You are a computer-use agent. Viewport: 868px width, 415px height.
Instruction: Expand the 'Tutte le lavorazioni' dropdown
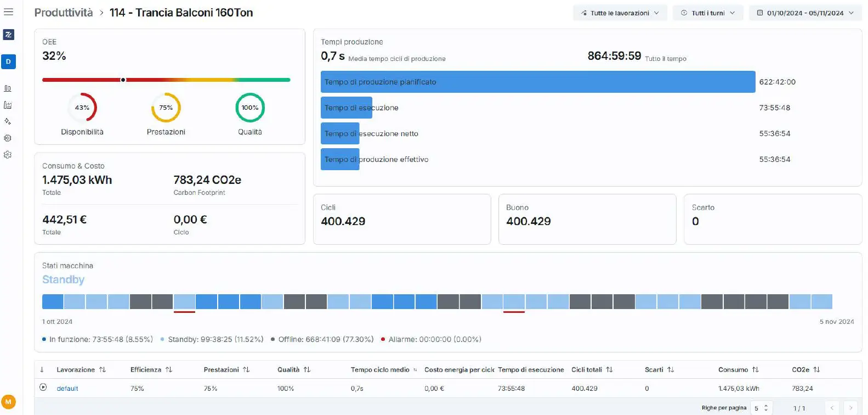click(620, 13)
